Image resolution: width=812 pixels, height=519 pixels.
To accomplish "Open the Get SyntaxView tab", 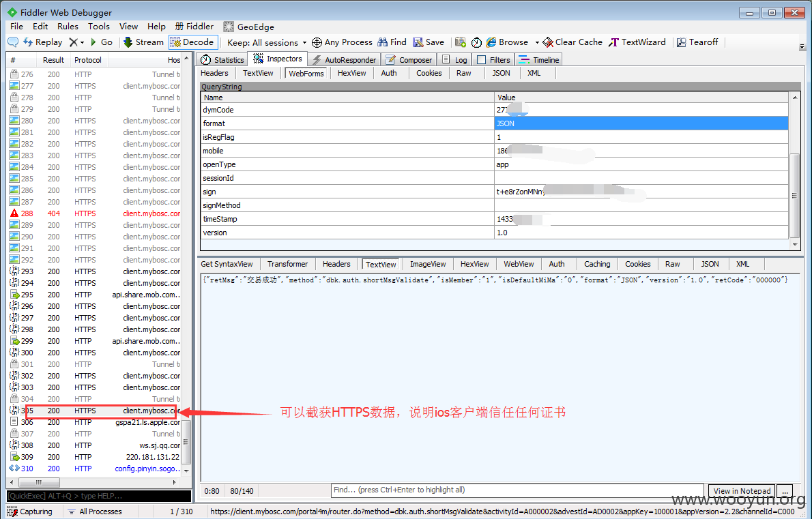I will pos(227,264).
